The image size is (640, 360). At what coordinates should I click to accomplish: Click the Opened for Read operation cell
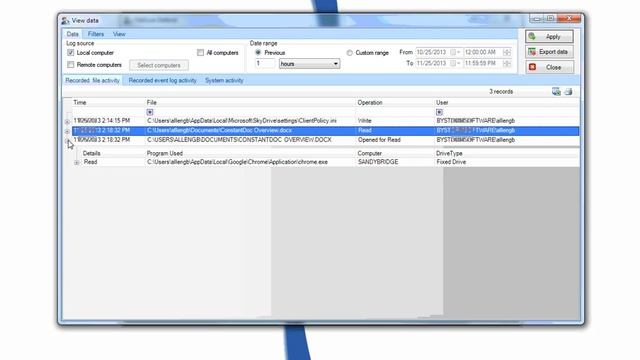click(x=379, y=140)
